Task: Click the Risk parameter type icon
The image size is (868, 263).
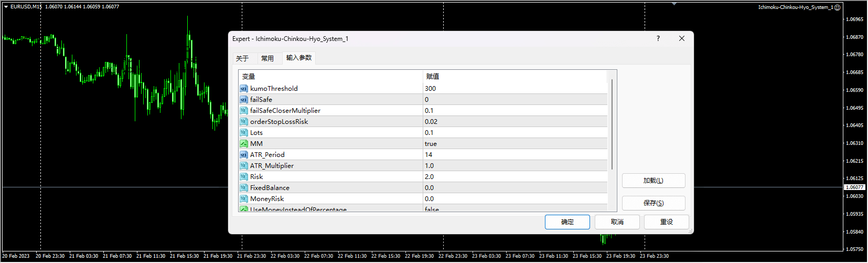Action: coord(244,177)
